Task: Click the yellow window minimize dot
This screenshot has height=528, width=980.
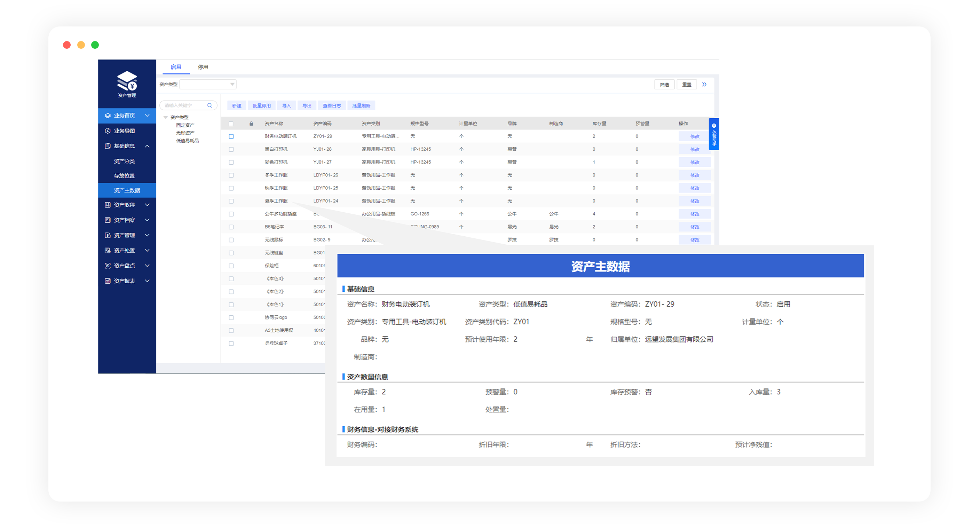Action: (81, 45)
